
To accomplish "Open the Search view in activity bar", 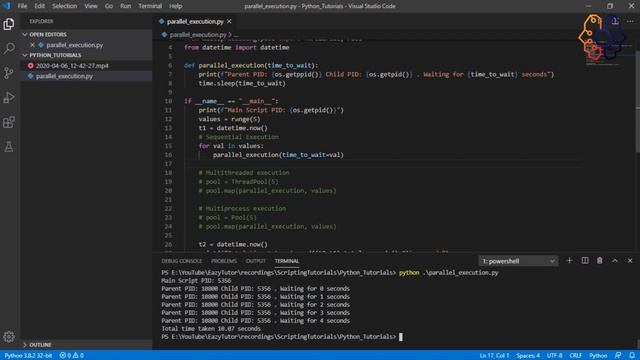I will [x=9, y=49].
